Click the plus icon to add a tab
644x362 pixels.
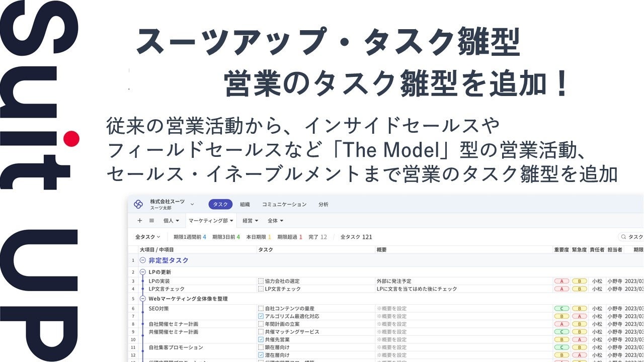tap(140, 220)
